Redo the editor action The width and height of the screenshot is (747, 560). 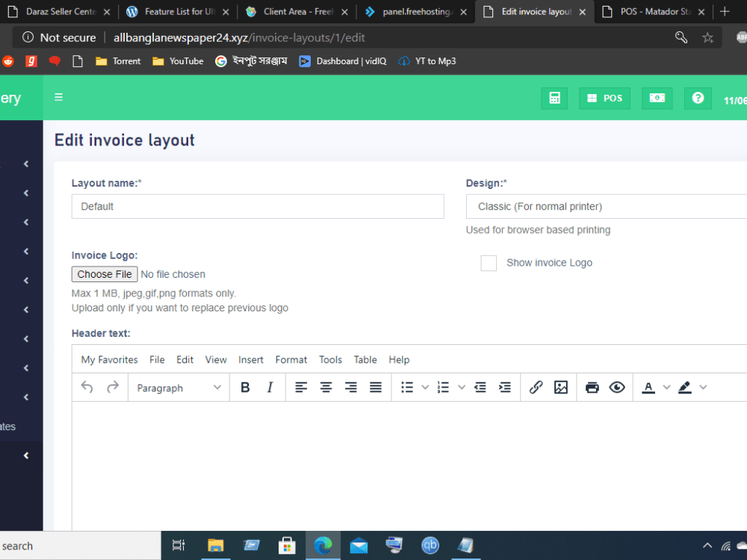113,387
